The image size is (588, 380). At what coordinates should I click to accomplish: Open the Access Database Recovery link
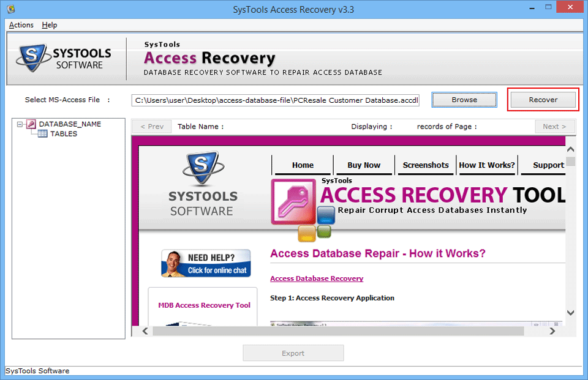click(x=317, y=278)
